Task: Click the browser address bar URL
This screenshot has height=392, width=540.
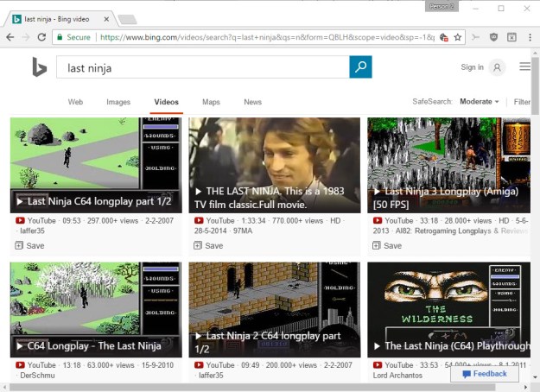Action: click(267, 37)
